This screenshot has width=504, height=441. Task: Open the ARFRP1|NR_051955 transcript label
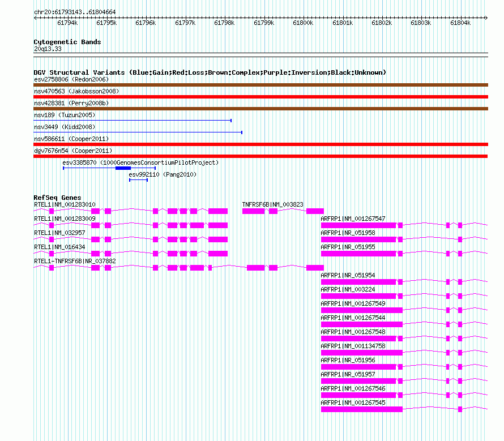348,247
